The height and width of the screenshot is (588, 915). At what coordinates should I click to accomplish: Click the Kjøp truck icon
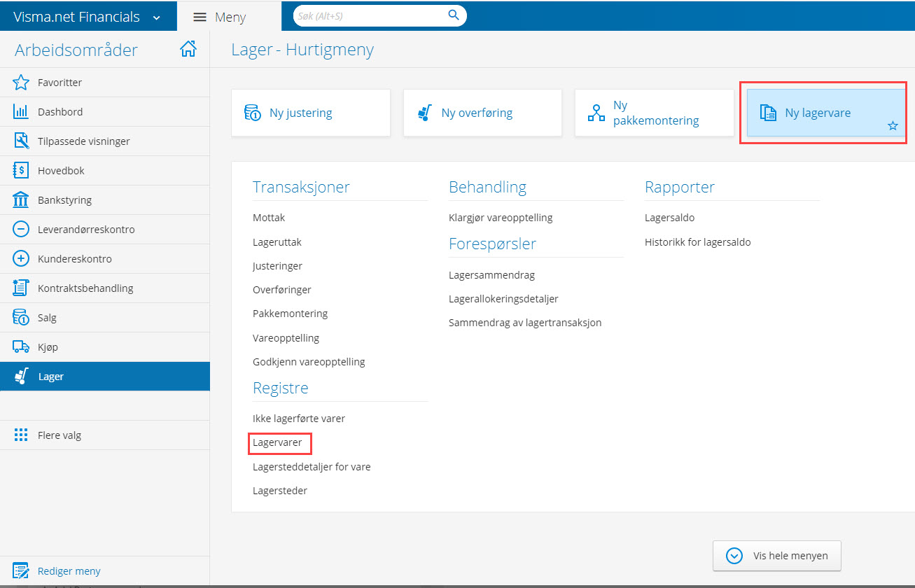click(x=21, y=347)
